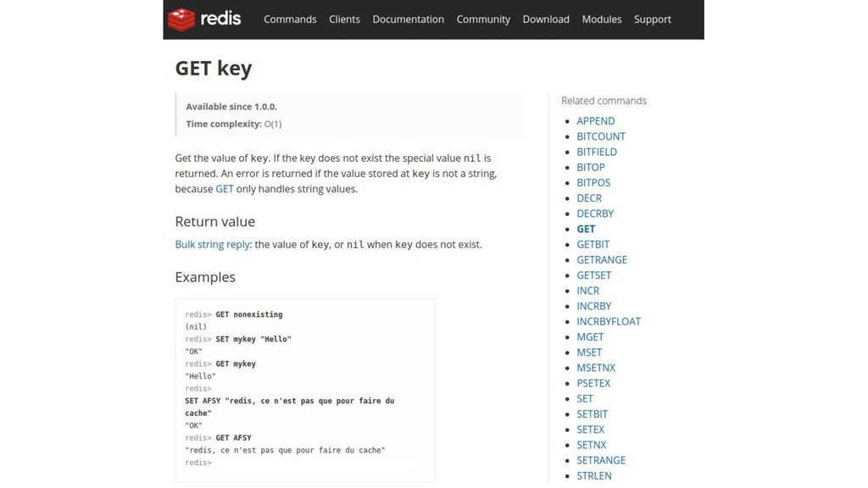Open the STRLEN related command
Screen dimensions: 868x488
pos(594,476)
